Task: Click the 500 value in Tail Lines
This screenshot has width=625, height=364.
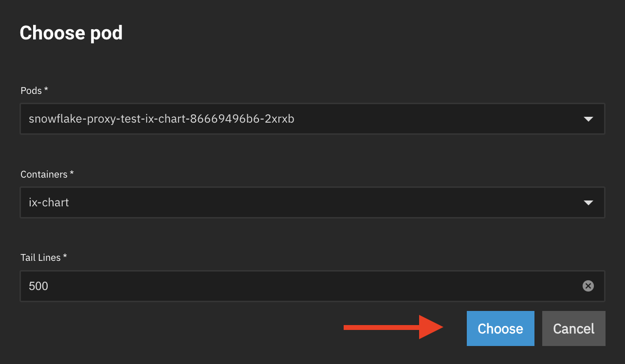Action: (x=38, y=286)
